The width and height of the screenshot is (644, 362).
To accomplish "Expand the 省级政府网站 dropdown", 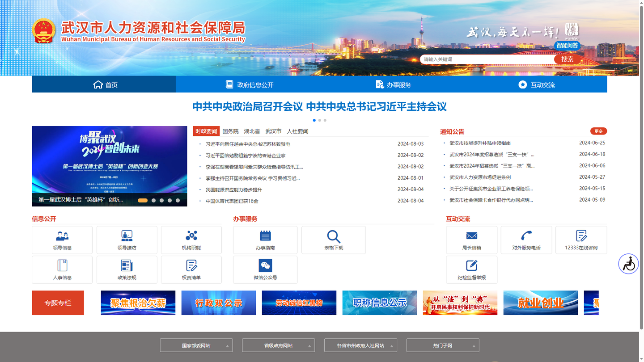I will (279, 345).
